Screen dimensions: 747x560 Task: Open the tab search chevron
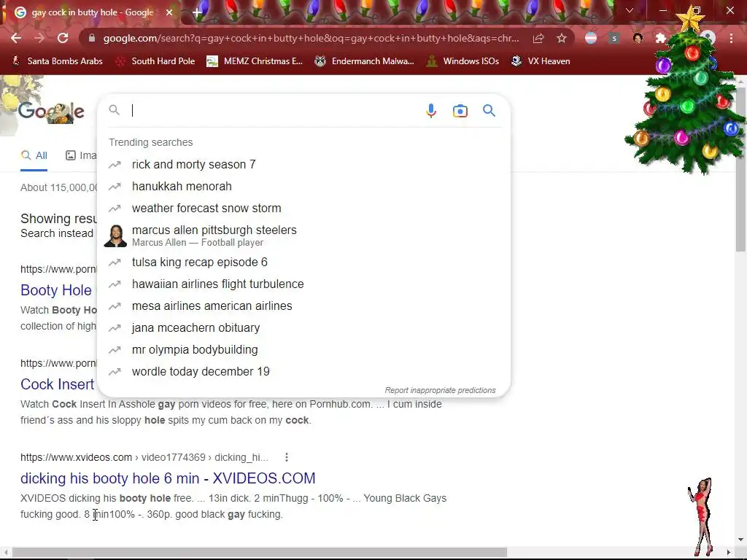pos(630,10)
